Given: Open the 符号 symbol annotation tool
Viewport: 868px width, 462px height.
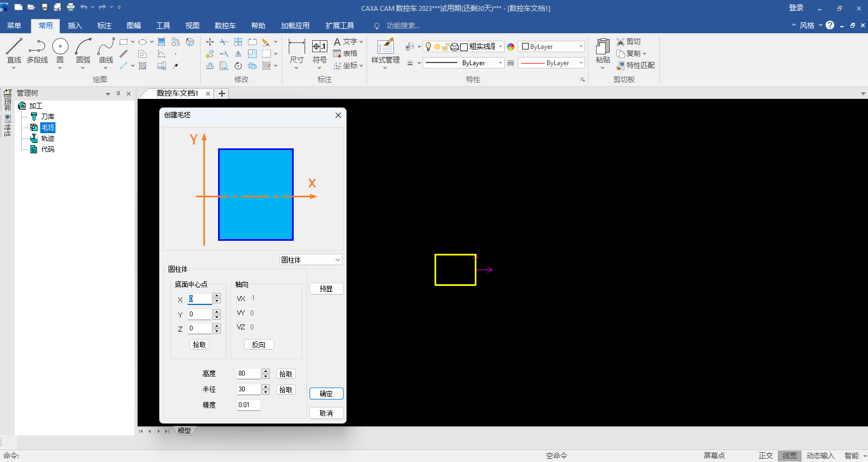Looking at the screenshot, I should pyautogui.click(x=319, y=51).
